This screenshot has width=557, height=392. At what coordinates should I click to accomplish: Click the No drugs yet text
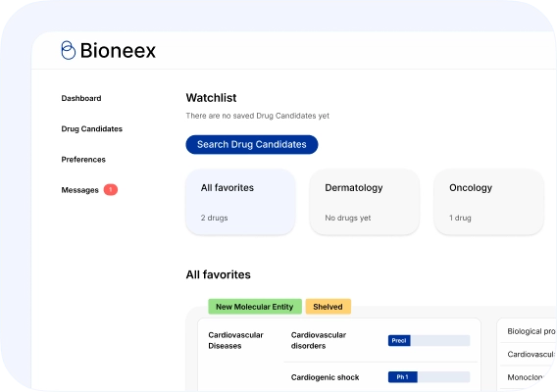348,218
